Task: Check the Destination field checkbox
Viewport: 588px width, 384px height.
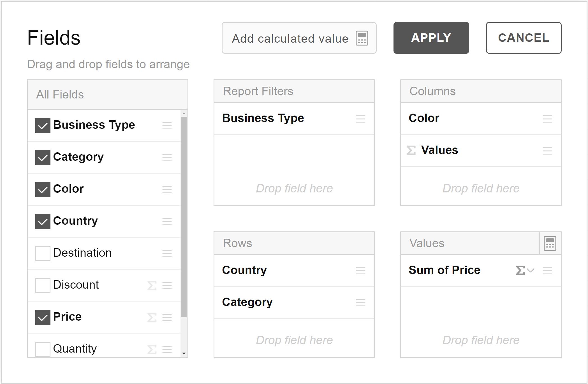Action: [x=43, y=254]
